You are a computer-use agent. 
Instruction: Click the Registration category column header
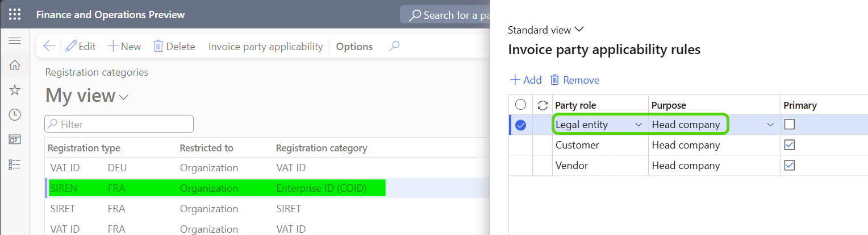click(322, 148)
